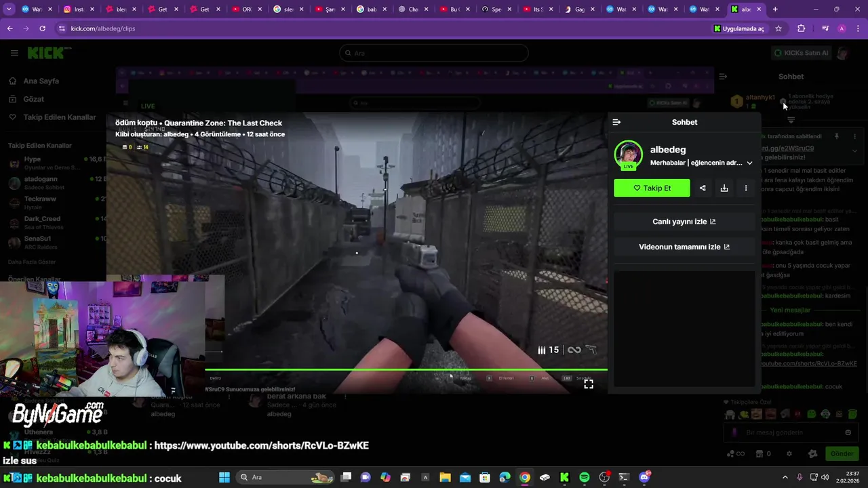The image size is (868, 488).
Task: Expand Daha Fazla Göster in sidebar
Action: tap(32, 262)
